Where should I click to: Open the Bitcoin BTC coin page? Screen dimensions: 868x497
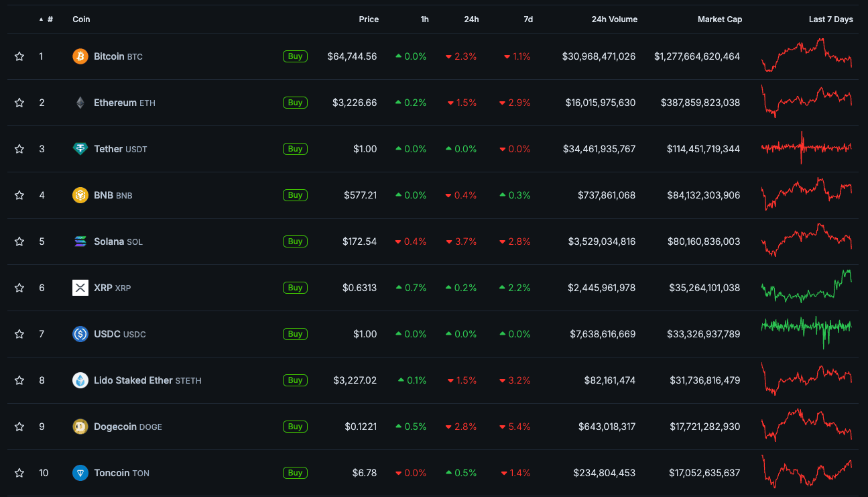[x=118, y=56]
